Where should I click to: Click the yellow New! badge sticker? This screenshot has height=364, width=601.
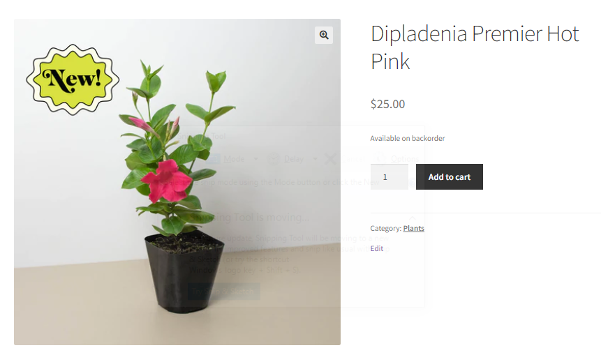pos(73,79)
